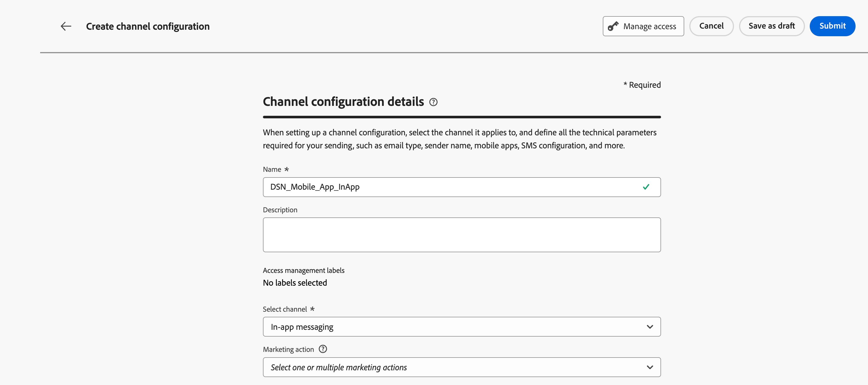The image size is (868, 385).
Task: Expand the Marketing action dropdown
Action: point(462,367)
